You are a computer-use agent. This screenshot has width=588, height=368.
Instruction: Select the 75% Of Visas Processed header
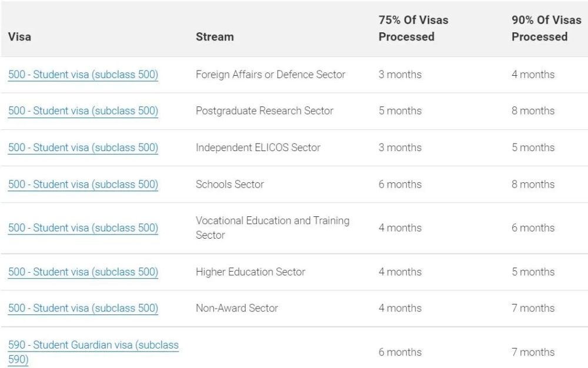pos(413,28)
